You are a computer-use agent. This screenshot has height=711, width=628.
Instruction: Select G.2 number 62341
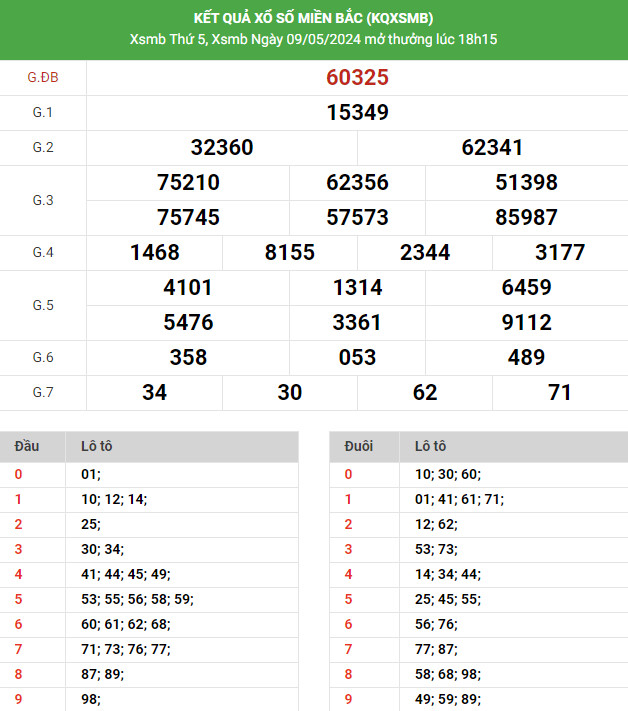(492, 147)
